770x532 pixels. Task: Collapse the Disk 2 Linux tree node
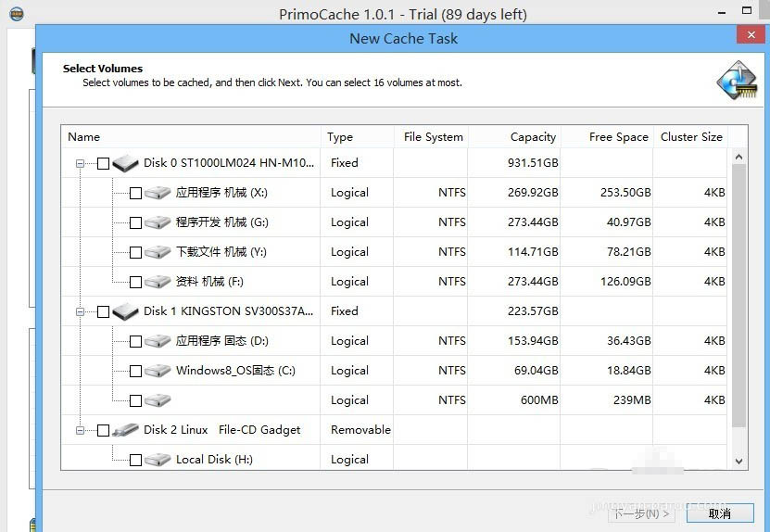(81, 430)
